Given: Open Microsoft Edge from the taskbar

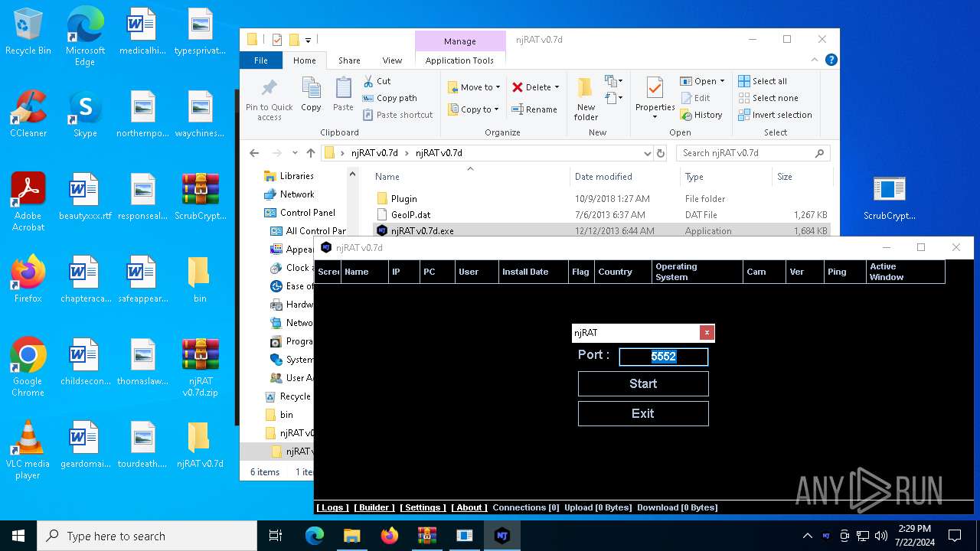Looking at the screenshot, I should (315, 536).
